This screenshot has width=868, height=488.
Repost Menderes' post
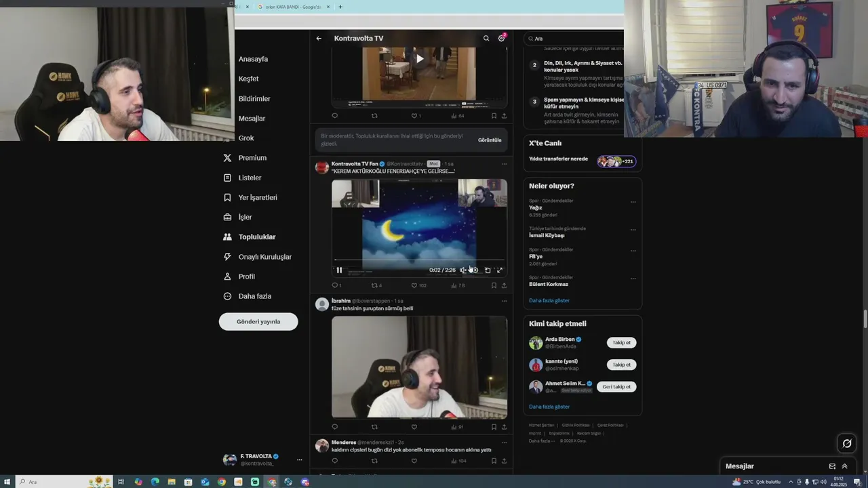(374, 461)
